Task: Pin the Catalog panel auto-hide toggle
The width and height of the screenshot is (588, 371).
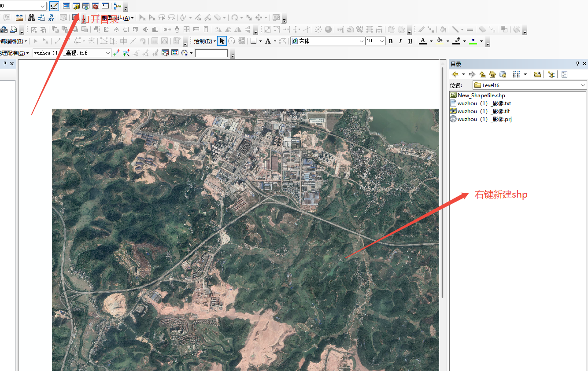Action: (577, 63)
